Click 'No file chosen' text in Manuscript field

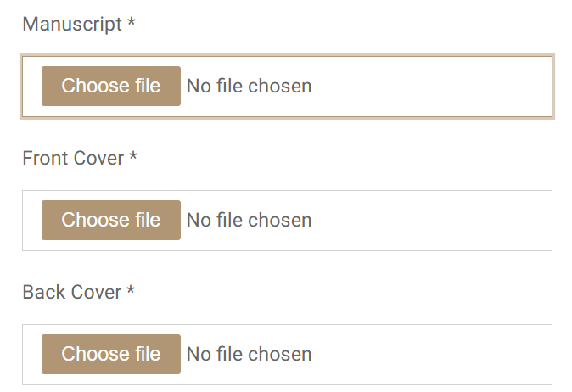249,86
